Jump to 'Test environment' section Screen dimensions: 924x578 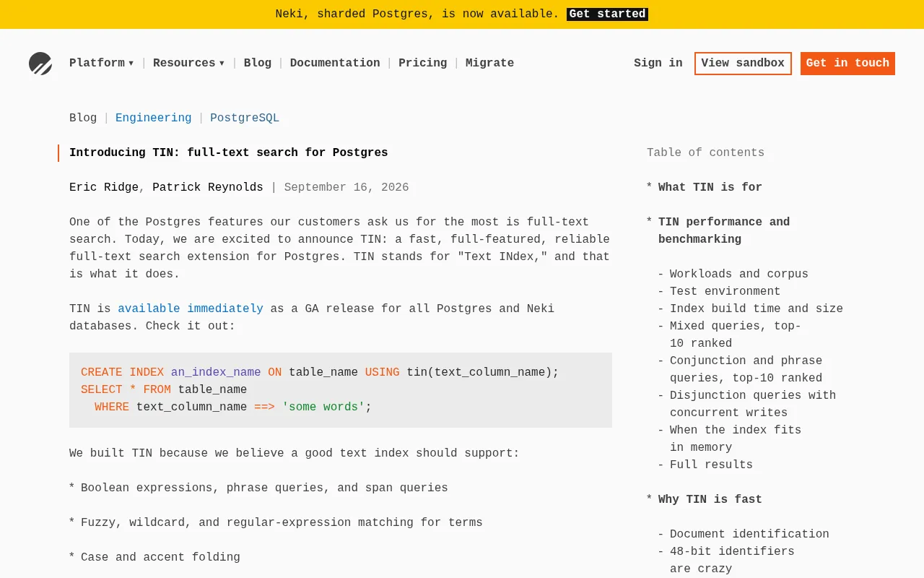pos(725,291)
